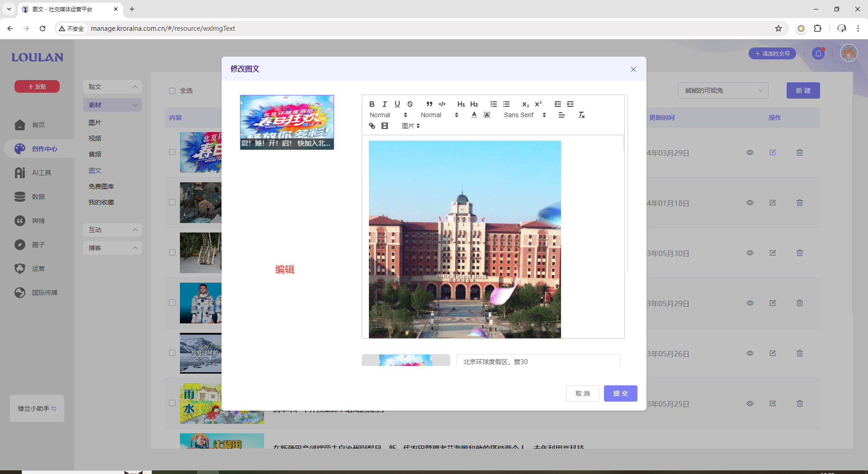Toggle underline formatting
868x474 pixels.
pyautogui.click(x=397, y=104)
